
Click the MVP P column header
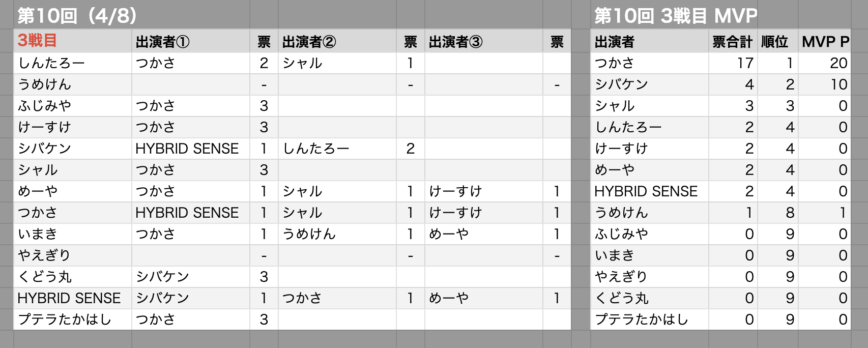pyautogui.click(x=825, y=41)
